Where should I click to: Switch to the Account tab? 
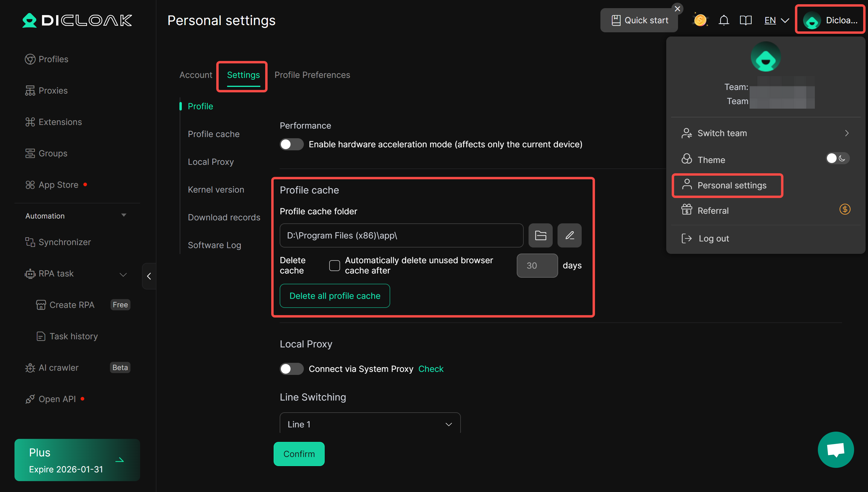(196, 75)
